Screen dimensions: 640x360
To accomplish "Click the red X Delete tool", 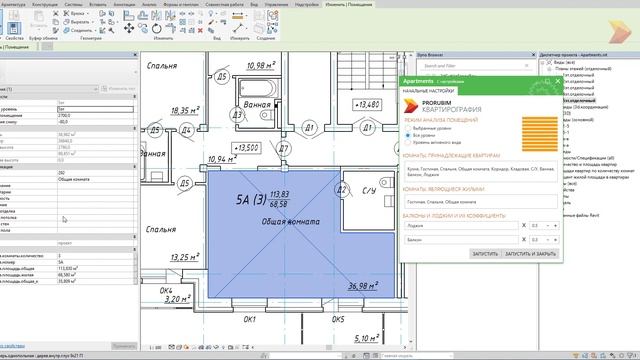I will 200,31.
